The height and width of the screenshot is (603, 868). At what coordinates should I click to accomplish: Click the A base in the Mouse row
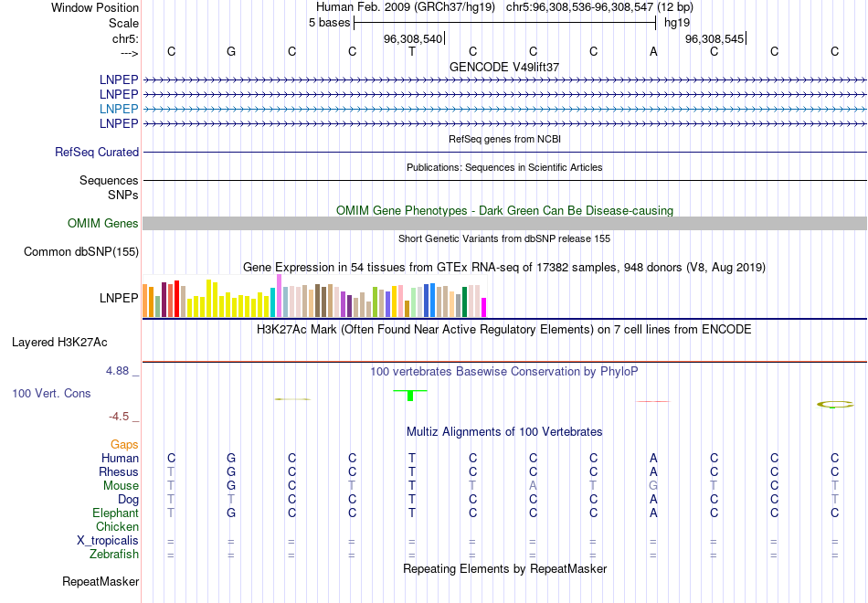(x=533, y=486)
